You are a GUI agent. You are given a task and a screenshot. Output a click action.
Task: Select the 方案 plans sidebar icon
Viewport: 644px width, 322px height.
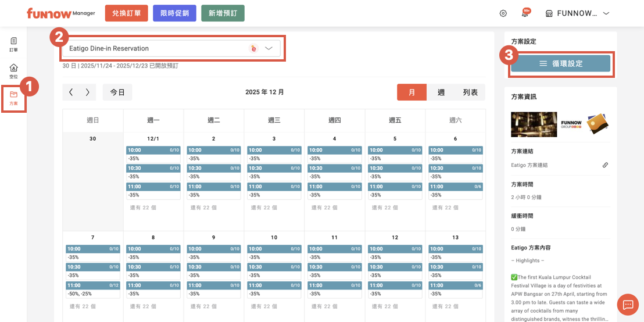[x=13, y=98]
